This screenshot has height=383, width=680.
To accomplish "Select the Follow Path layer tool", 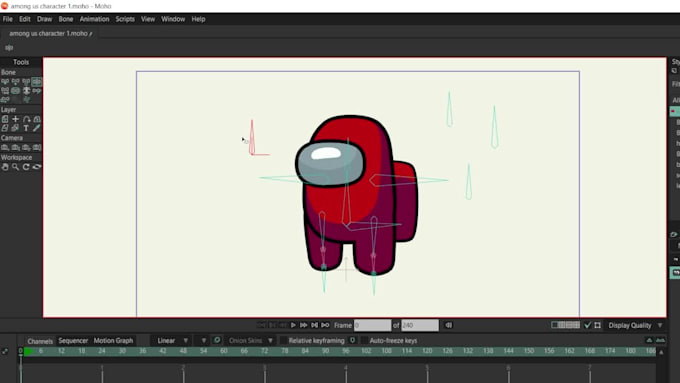I will pyautogui.click(x=26, y=119).
